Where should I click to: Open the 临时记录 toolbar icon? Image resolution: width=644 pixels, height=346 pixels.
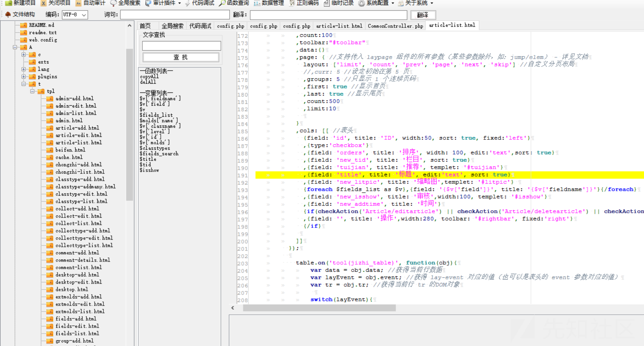pos(327,3)
